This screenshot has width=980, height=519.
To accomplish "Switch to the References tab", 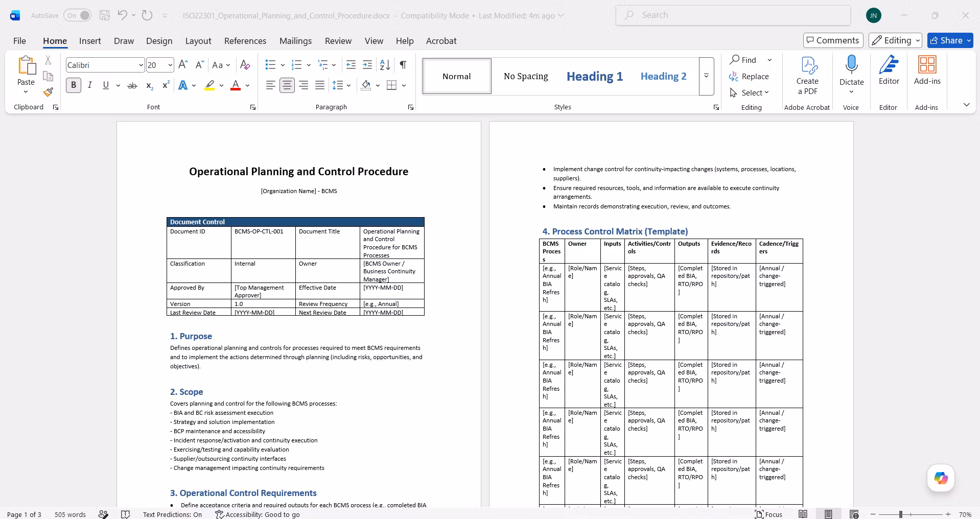I will (x=245, y=41).
